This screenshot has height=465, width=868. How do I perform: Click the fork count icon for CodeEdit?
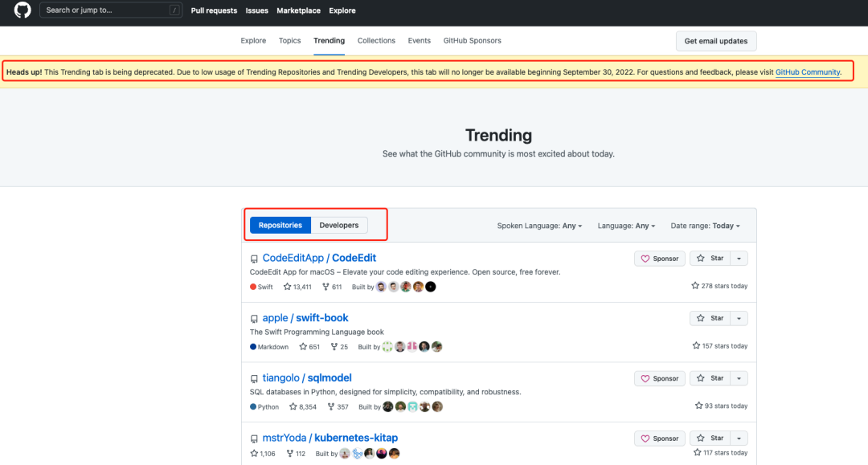tap(325, 287)
